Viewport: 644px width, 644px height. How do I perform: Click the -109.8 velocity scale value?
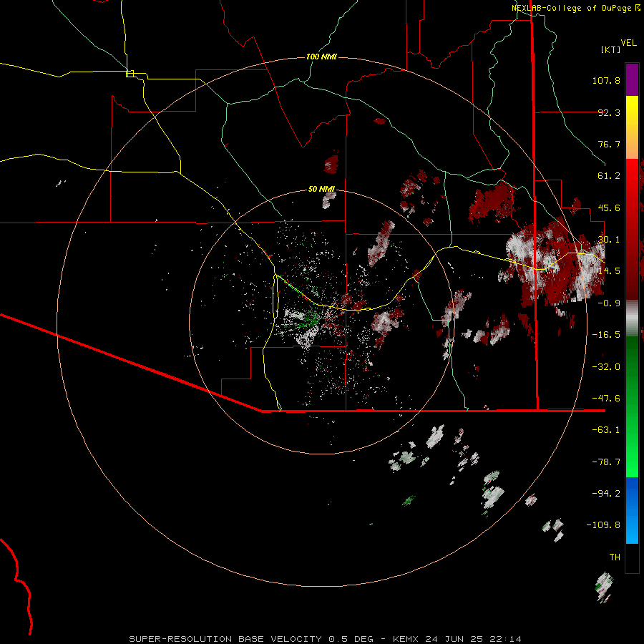603,525
